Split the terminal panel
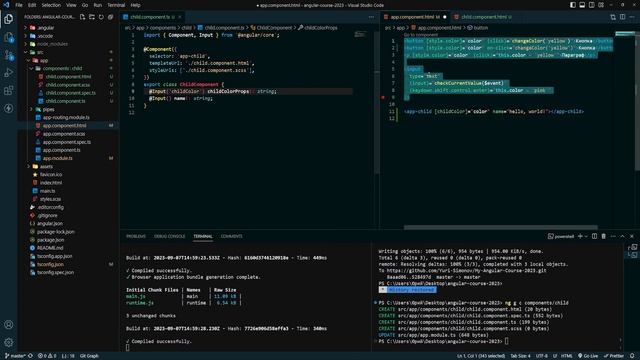640x360 pixels. click(594, 236)
